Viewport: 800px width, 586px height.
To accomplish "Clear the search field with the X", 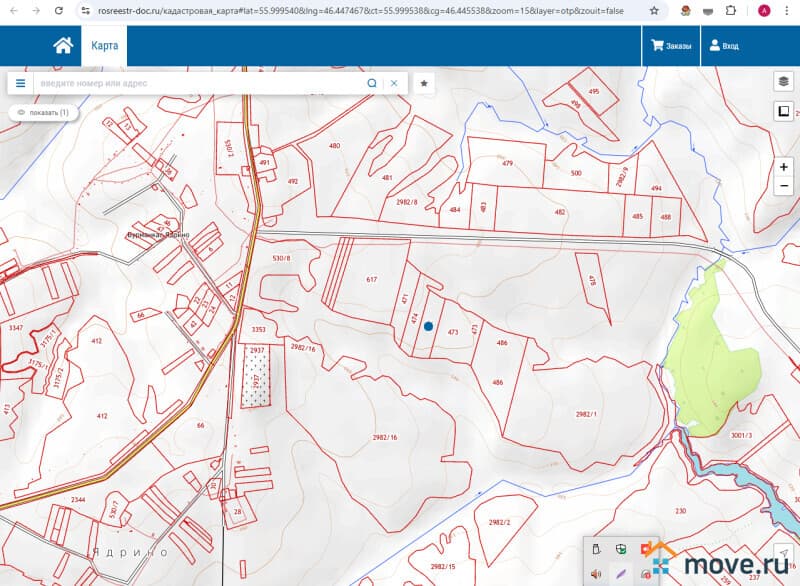I will (x=395, y=83).
